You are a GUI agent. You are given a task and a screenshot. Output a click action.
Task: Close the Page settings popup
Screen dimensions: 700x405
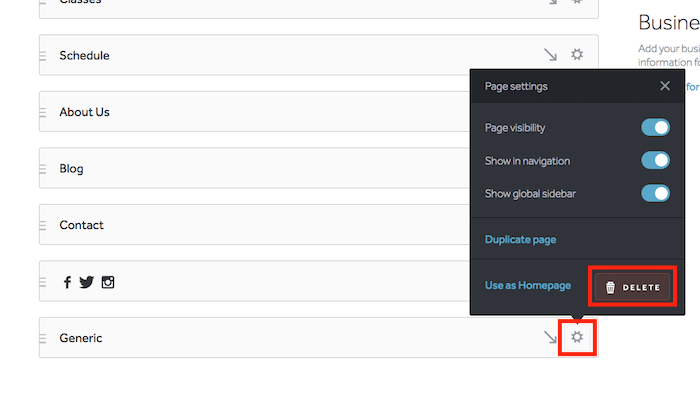click(665, 86)
